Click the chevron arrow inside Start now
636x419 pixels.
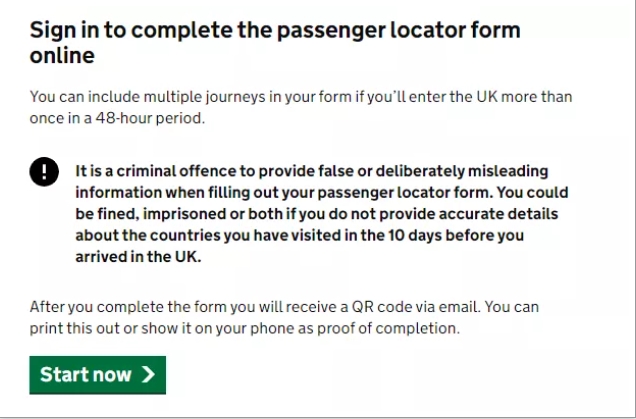(148, 374)
